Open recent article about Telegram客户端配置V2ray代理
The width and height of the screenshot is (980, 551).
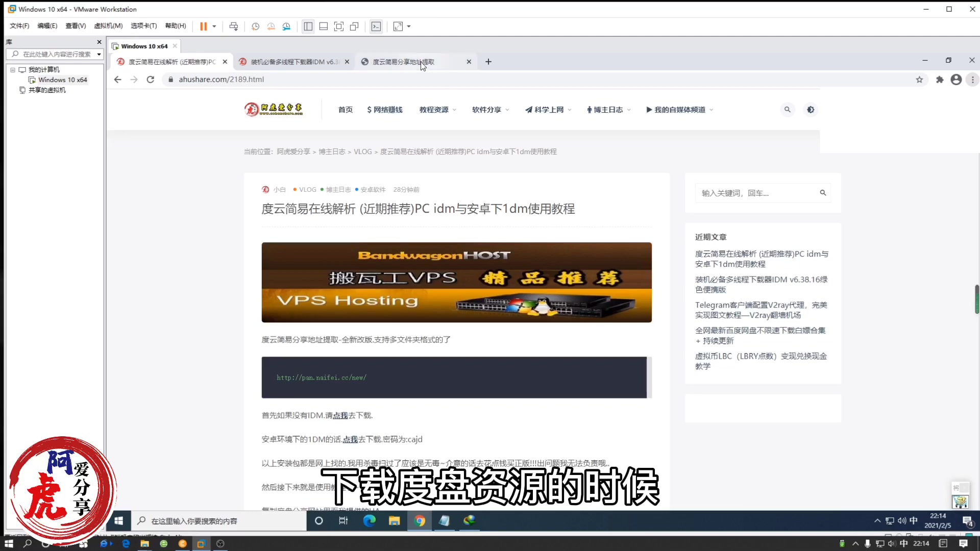761,310
